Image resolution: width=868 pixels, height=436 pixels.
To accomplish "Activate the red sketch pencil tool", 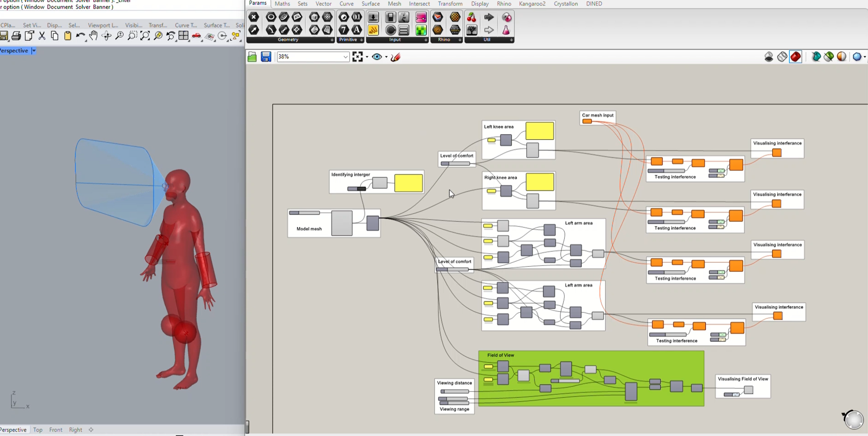I will (x=395, y=57).
